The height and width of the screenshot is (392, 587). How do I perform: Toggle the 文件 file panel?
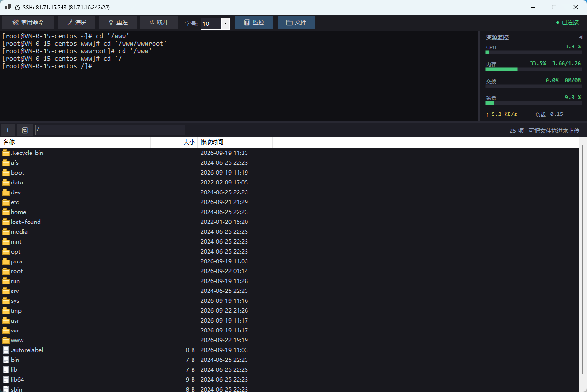pyautogui.click(x=296, y=23)
